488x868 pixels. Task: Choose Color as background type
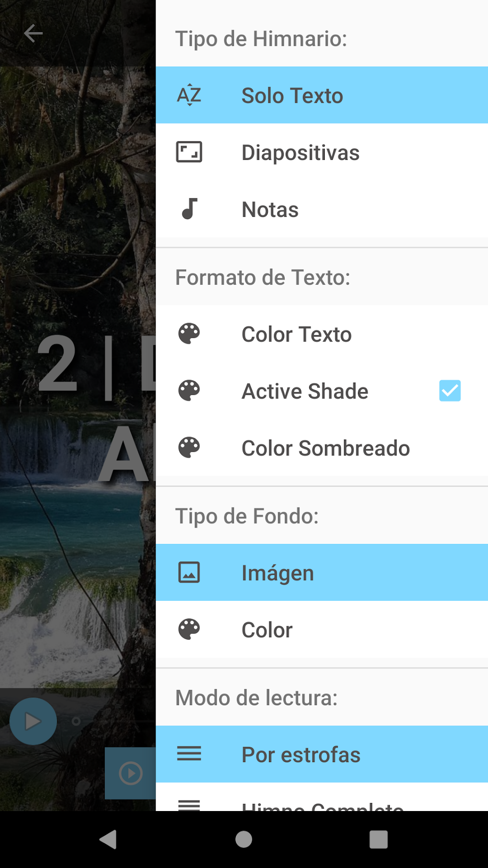(x=267, y=630)
